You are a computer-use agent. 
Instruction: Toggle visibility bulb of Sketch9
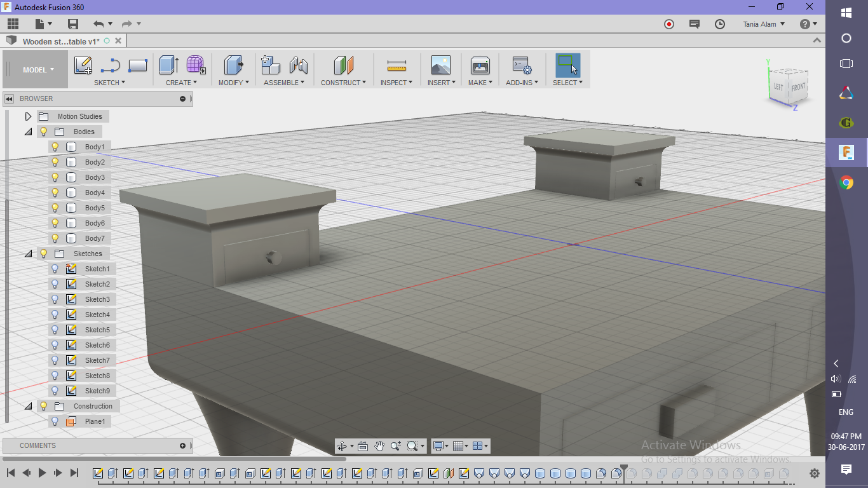55,391
